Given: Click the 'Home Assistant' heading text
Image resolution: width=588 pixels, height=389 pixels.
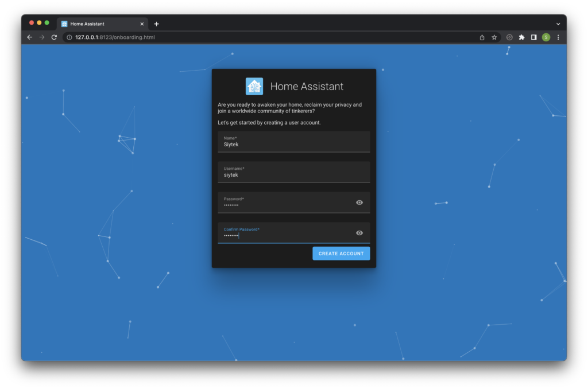Looking at the screenshot, I should pyautogui.click(x=307, y=86).
